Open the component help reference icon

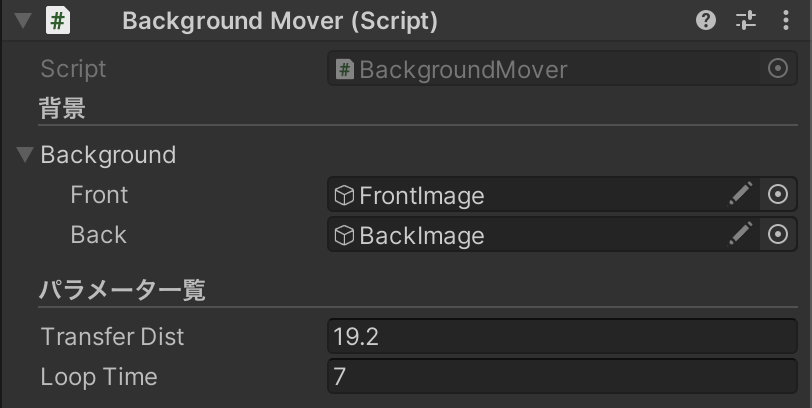[x=706, y=21]
